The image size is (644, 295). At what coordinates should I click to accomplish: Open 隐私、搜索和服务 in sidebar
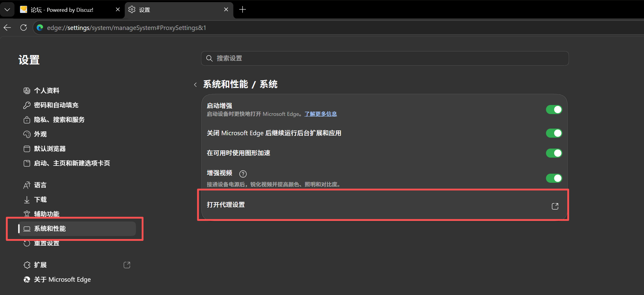[77, 120]
